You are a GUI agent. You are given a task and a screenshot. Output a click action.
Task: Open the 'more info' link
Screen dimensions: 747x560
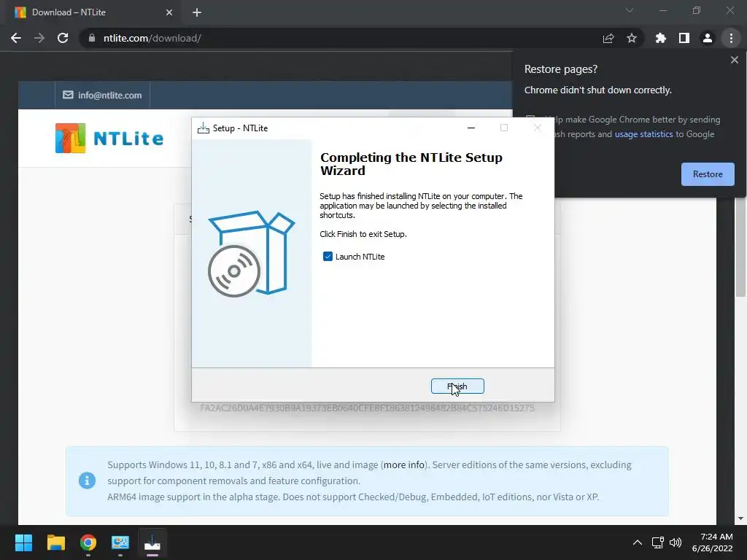point(404,464)
